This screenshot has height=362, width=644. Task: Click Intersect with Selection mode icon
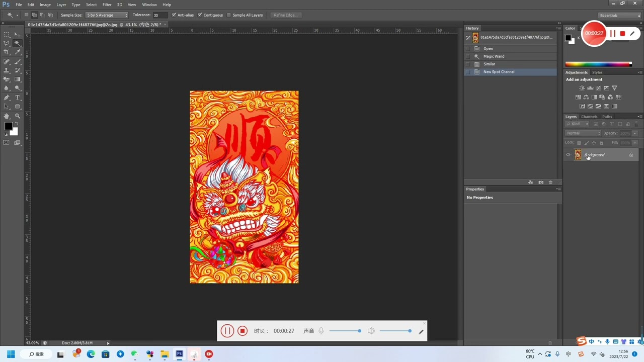(50, 15)
